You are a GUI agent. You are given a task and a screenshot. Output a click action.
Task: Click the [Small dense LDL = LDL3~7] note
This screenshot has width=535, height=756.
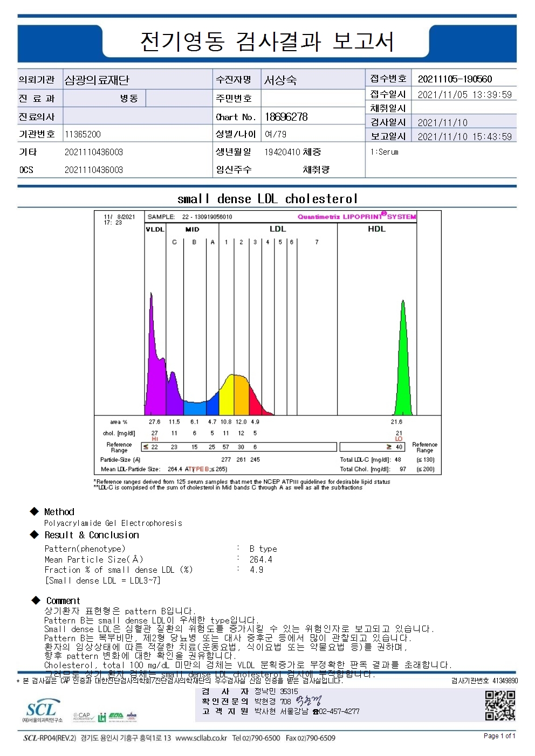(x=102, y=581)
